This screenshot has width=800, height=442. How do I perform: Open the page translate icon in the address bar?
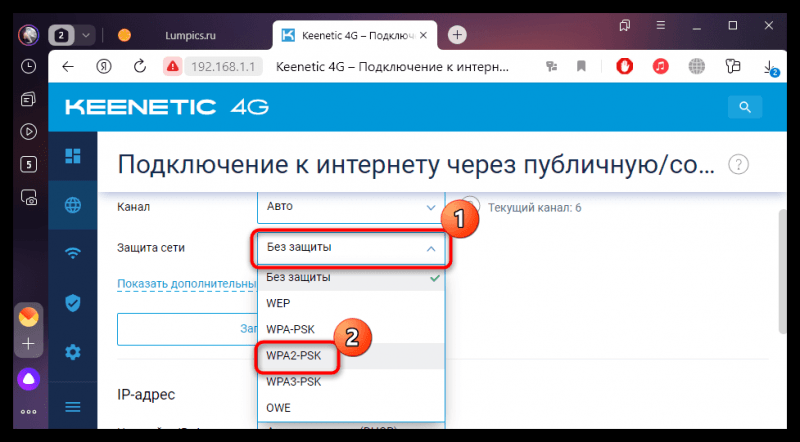point(551,66)
